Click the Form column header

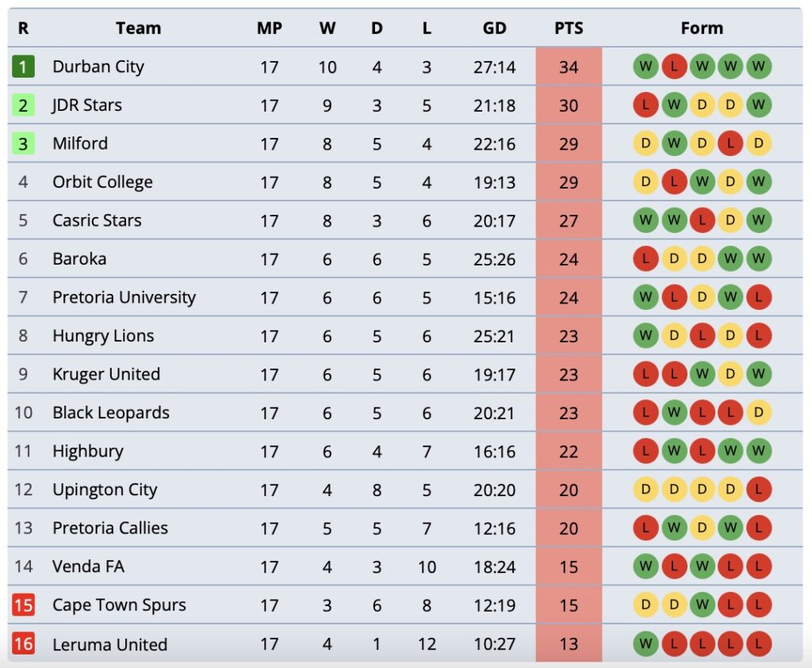(x=702, y=28)
